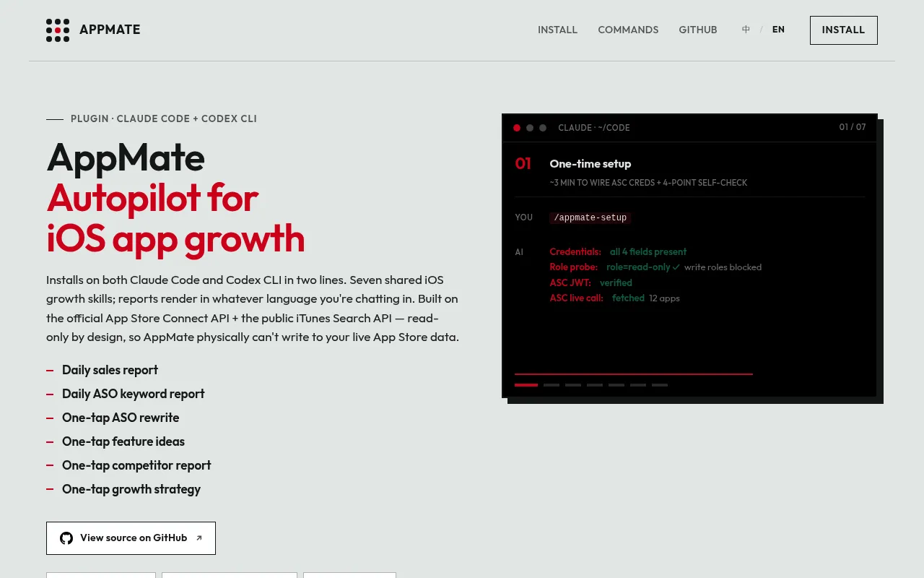924x578 pixels.
Task: Open the GITHUB nav link
Action: click(698, 30)
